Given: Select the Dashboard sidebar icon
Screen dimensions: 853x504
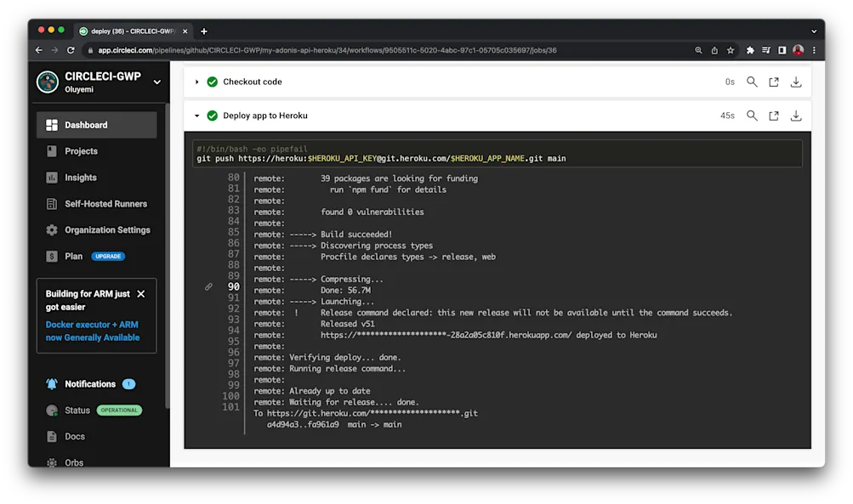Looking at the screenshot, I should 51,124.
